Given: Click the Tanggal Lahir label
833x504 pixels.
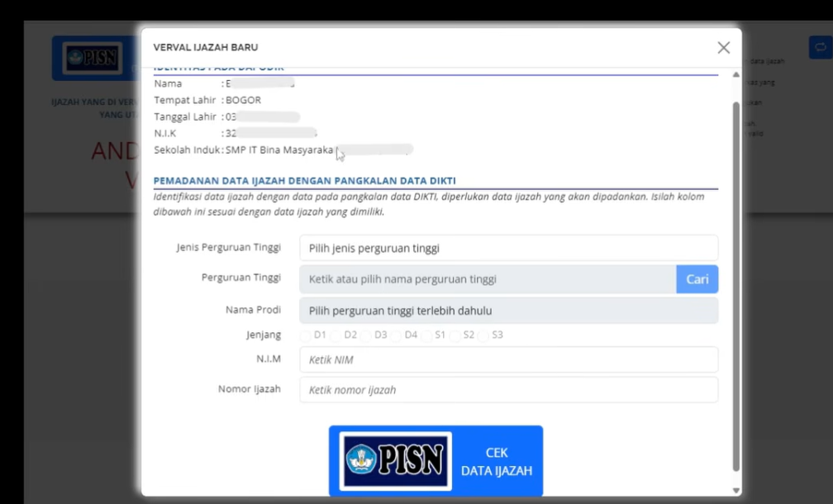Looking at the screenshot, I should (x=185, y=116).
